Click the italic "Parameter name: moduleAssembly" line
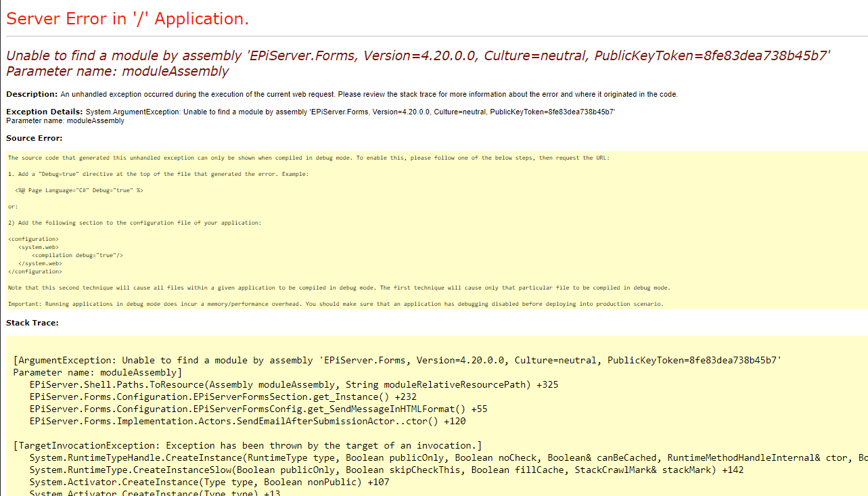The image size is (868, 496). (x=118, y=71)
